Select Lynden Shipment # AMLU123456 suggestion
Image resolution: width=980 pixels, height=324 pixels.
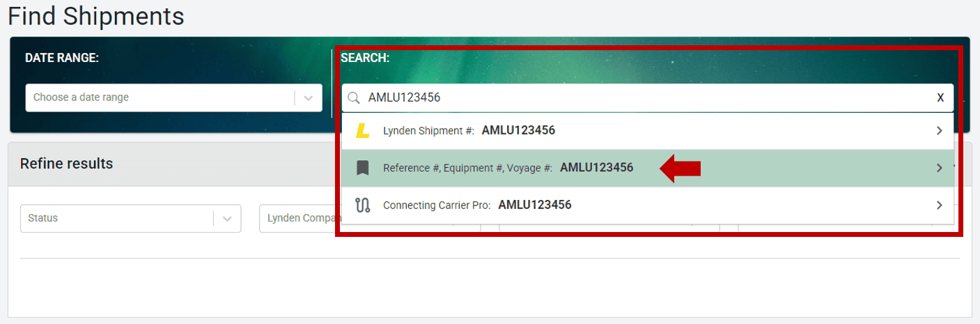pyautogui.click(x=648, y=130)
